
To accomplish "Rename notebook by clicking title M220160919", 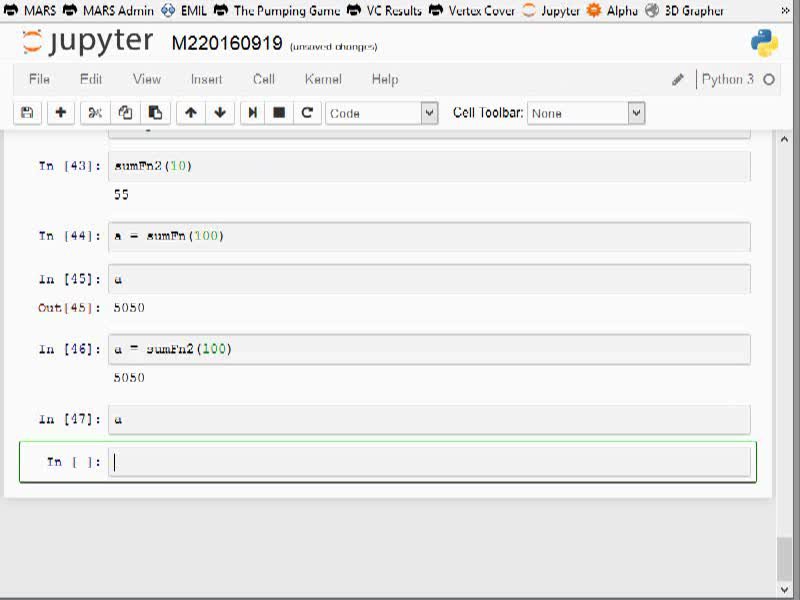I will (x=227, y=43).
